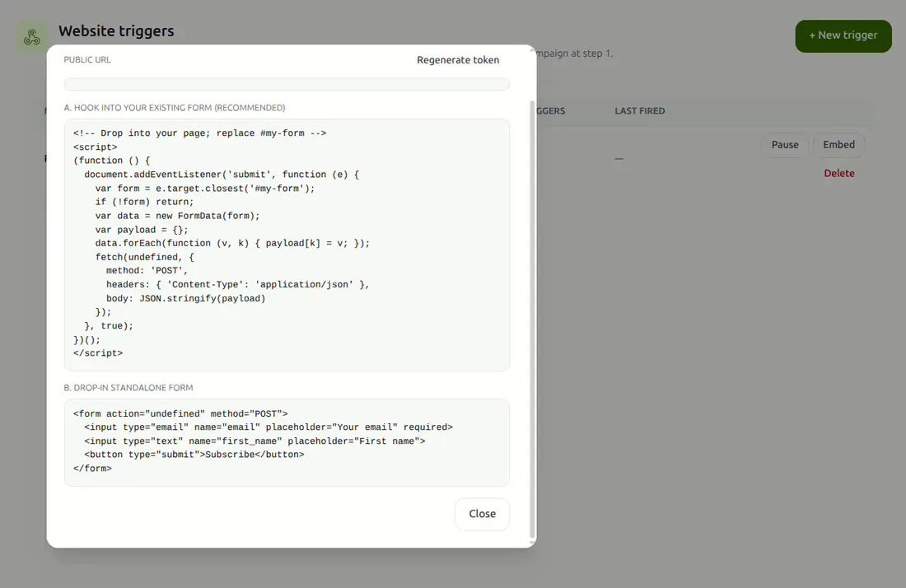Click the "method: 'POST'," code line
This screenshot has height=588, width=906.
[x=147, y=271]
